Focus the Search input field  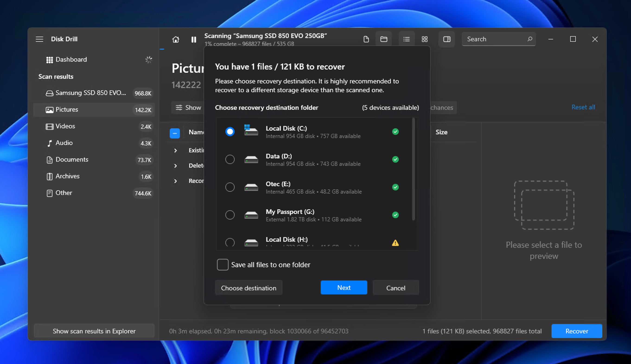click(x=499, y=39)
